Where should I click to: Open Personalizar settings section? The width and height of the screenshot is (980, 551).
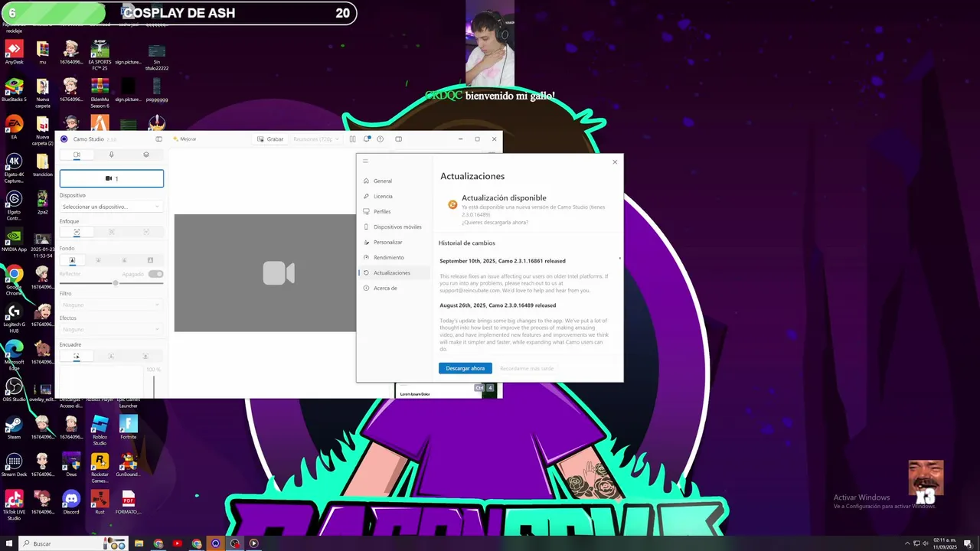pyautogui.click(x=394, y=243)
